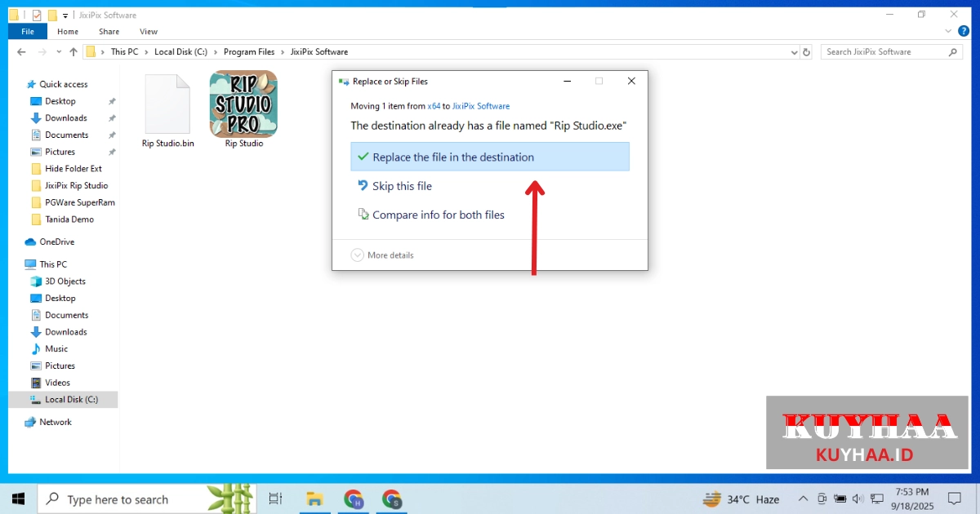Click the New folder quick access icon

[x=52, y=15]
